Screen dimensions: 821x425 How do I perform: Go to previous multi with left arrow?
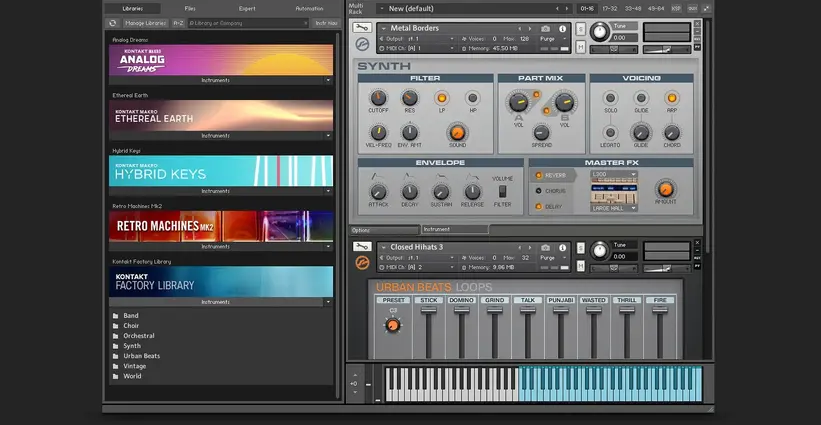point(557,8)
